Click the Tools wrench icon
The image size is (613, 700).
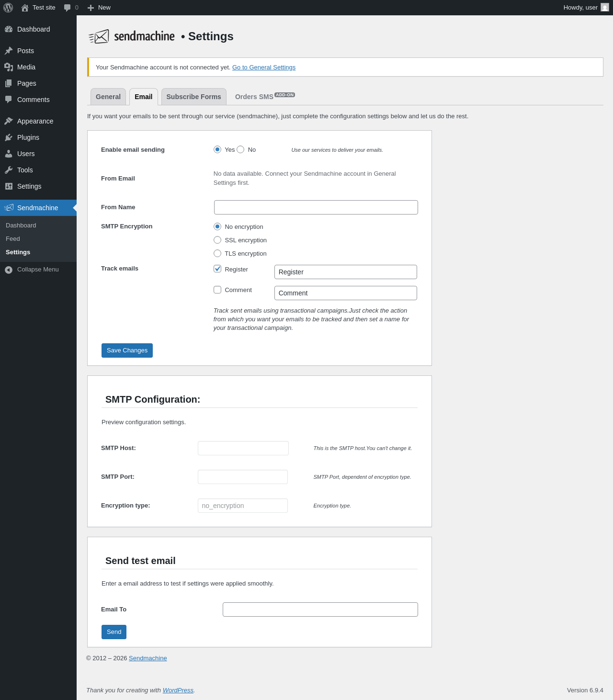[x=9, y=170]
